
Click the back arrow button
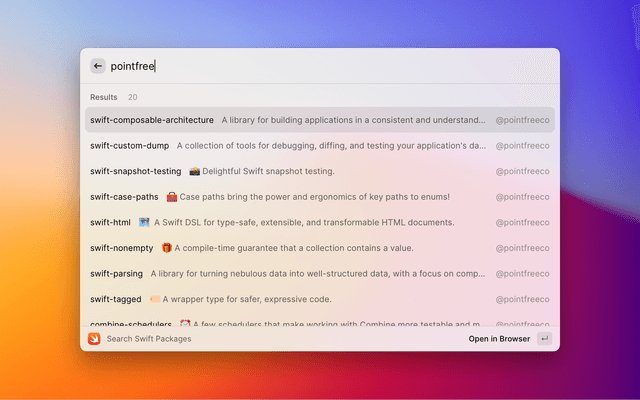pyautogui.click(x=98, y=66)
